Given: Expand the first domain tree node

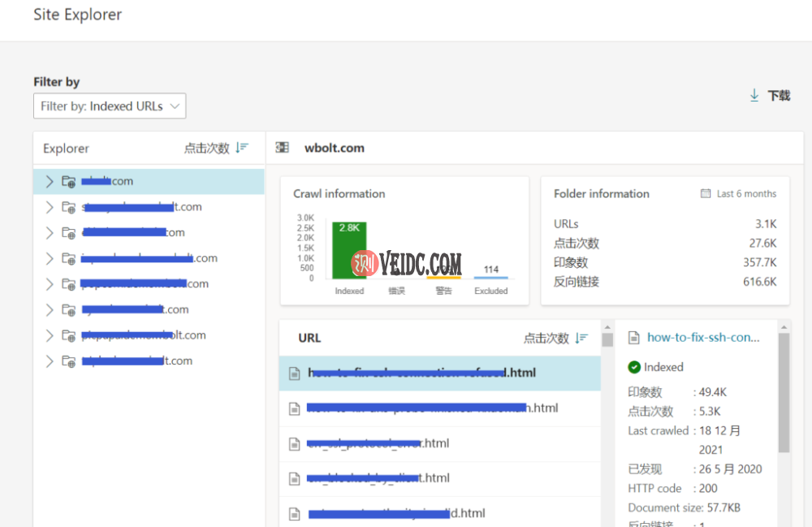Looking at the screenshot, I should click(50, 181).
